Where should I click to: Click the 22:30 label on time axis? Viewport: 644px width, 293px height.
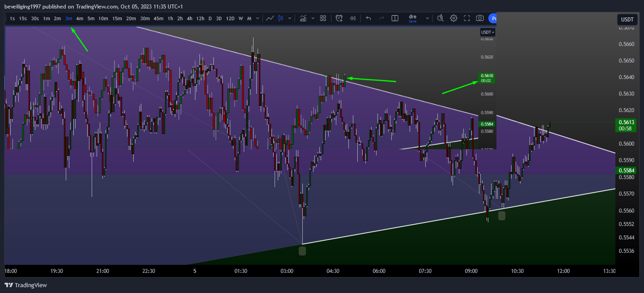click(148, 271)
